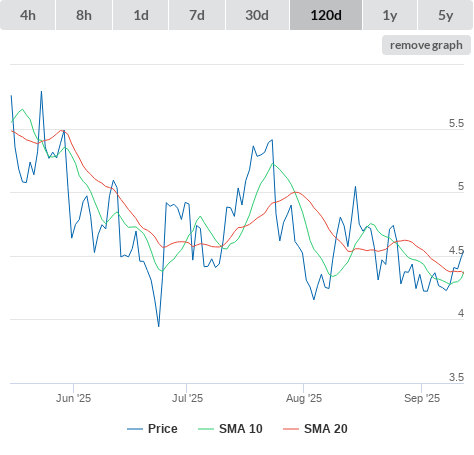Select the Aug '25 axis marker
This screenshot has width=474, height=455.
304,398
